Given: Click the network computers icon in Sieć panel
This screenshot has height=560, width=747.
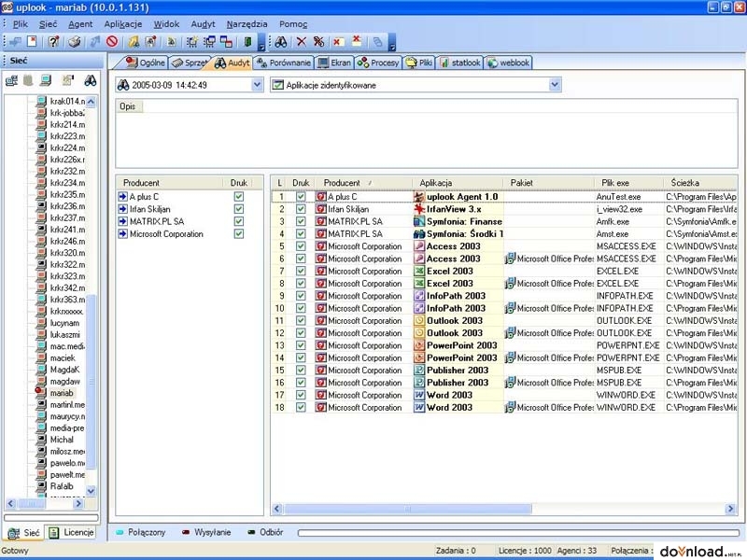Looking at the screenshot, I should [11, 80].
